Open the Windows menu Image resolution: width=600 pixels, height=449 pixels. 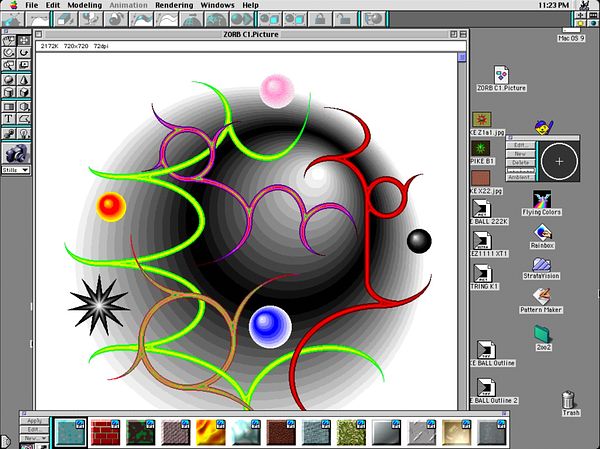click(216, 5)
